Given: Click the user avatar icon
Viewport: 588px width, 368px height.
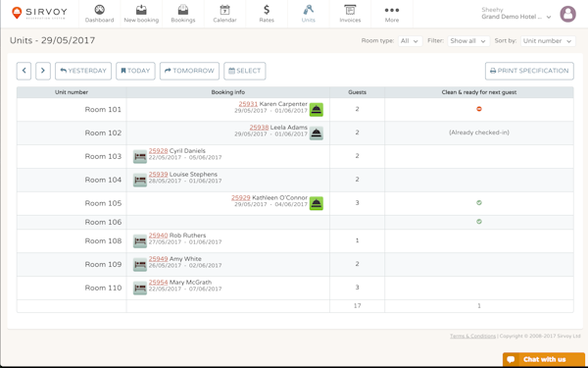Looking at the screenshot, I should (567, 14).
